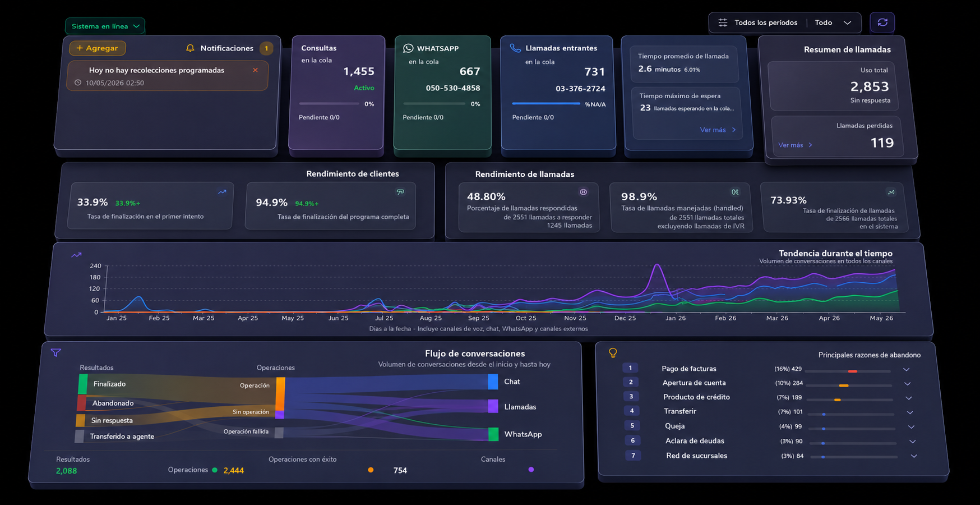Viewport: 980px width, 505px height.
Task: Click the Consultas progress bar
Action: point(329,104)
